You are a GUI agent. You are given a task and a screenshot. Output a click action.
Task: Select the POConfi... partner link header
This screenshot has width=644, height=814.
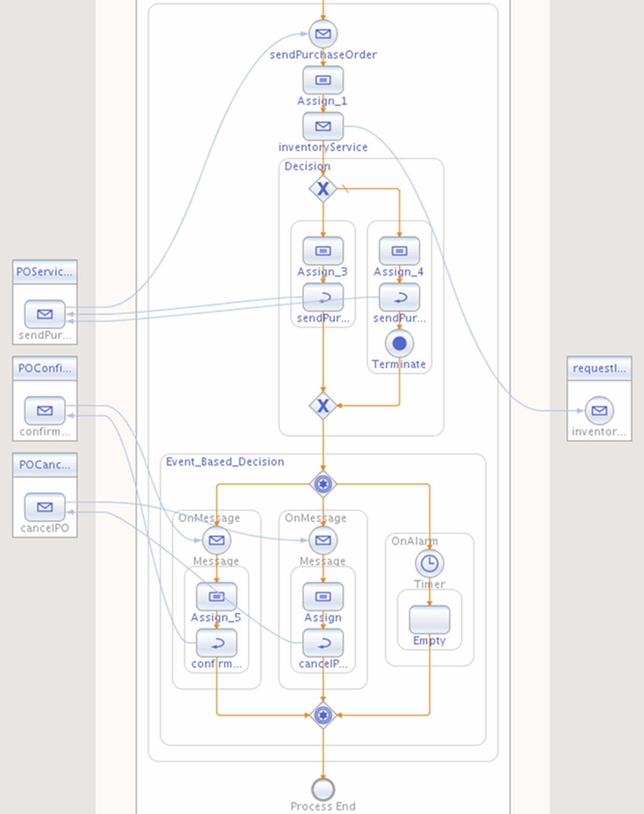[45, 368]
